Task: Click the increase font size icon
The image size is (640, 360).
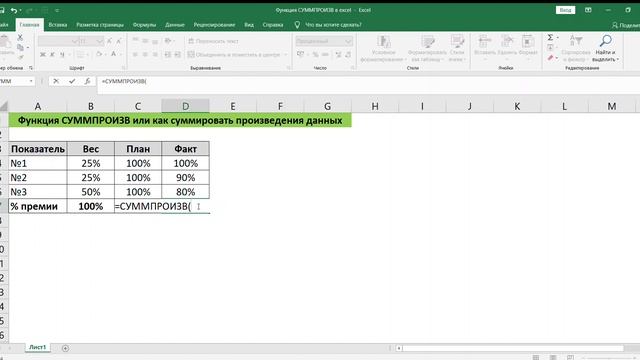Action: coord(110,41)
